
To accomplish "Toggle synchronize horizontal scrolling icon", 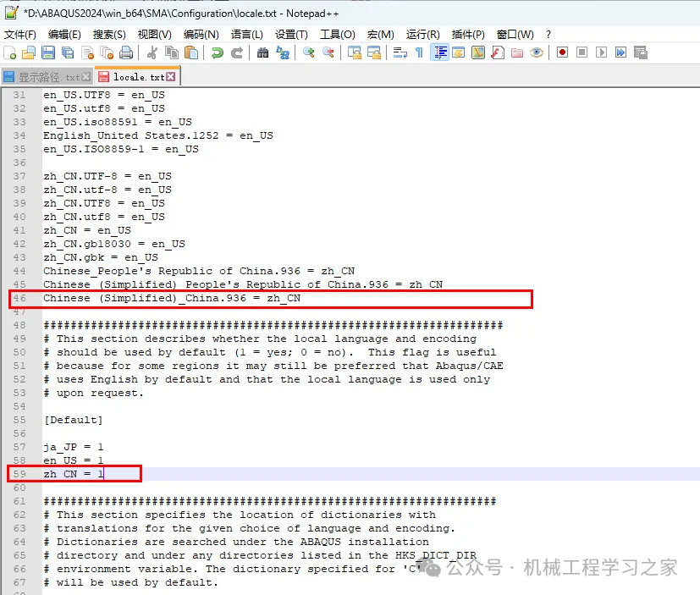I will 373,52.
